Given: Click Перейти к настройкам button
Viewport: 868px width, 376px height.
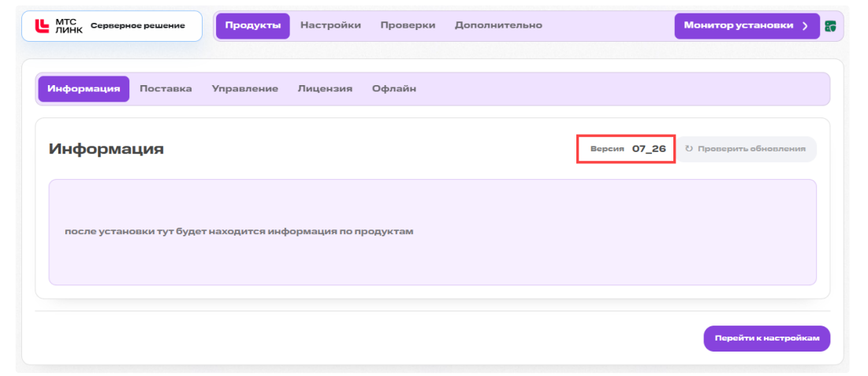Looking at the screenshot, I should (767, 338).
